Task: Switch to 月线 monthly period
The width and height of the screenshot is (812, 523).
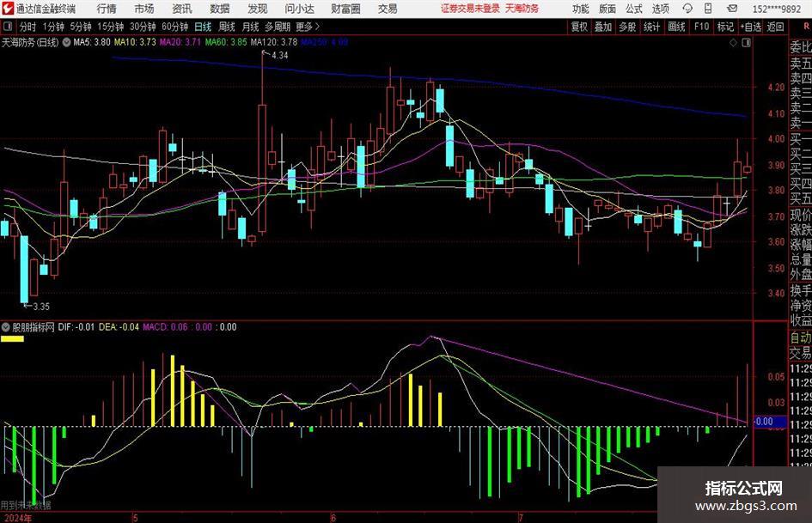Action: [x=251, y=27]
